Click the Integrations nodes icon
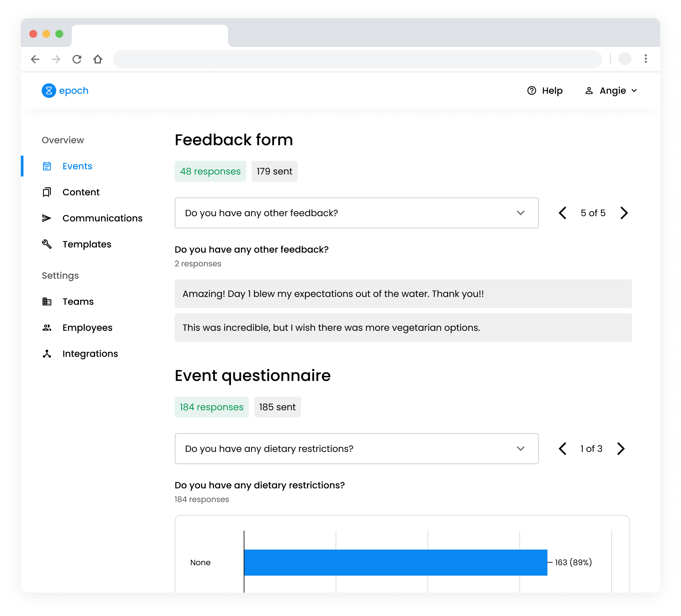Image resolution: width=681 pixels, height=616 pixels. [x=47, y=353]
